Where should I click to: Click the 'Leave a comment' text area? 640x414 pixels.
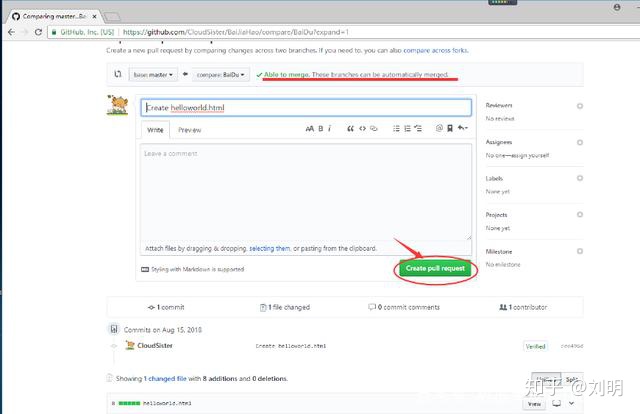click(x=306, y=192)
